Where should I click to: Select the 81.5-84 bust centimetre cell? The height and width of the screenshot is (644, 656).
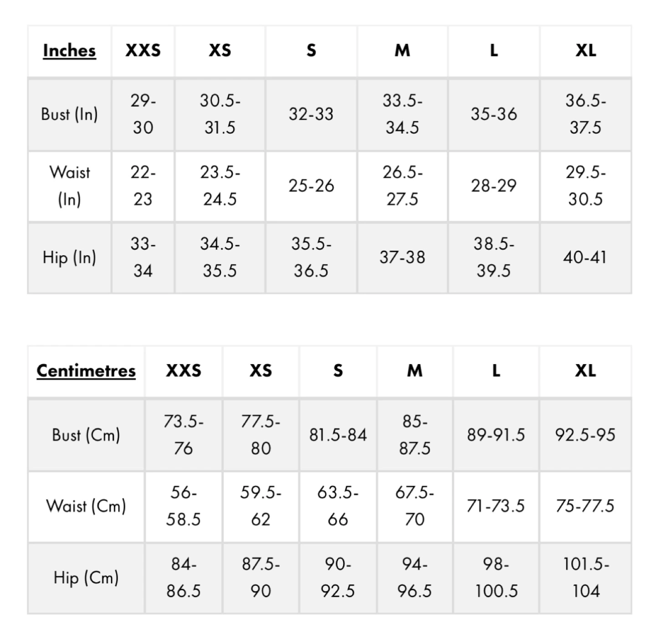pos(338,435)
